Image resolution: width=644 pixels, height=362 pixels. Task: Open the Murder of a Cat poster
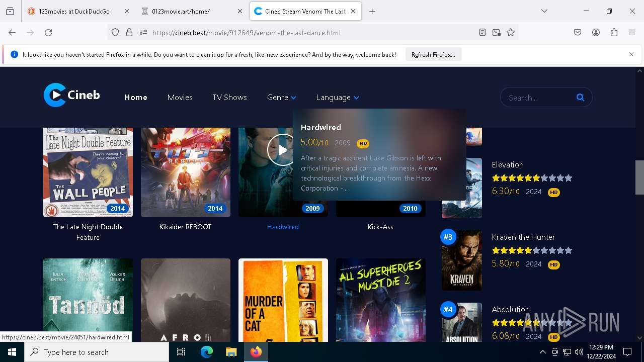pos(283,300)
